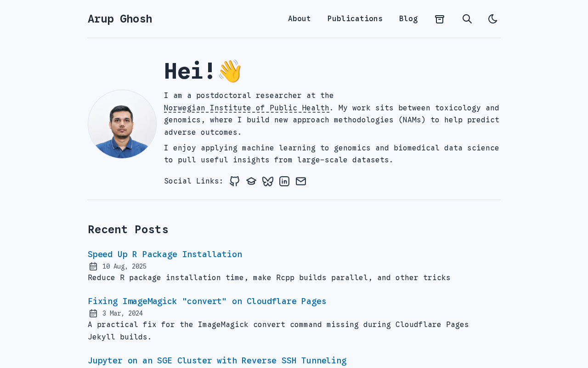The height and width of the screenshot is (368, 588).
Task: Click the profile photo thumbnail
Action: 122,124
